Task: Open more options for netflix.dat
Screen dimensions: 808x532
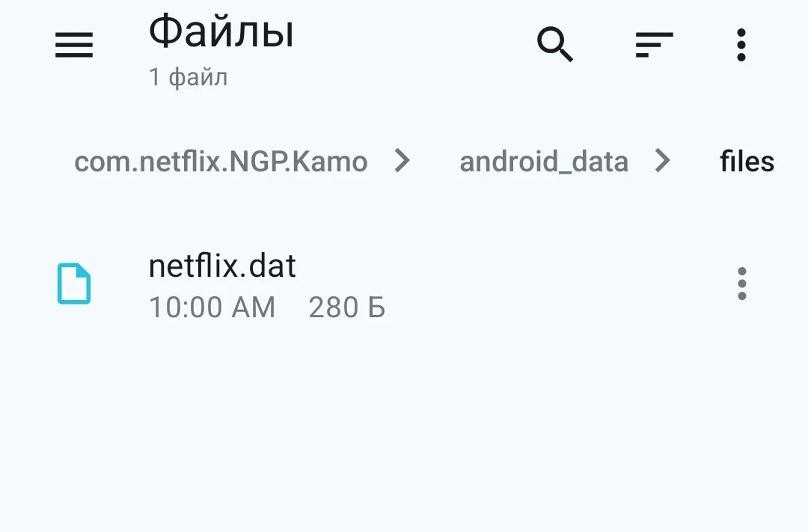Action: (x=741, y=284)
